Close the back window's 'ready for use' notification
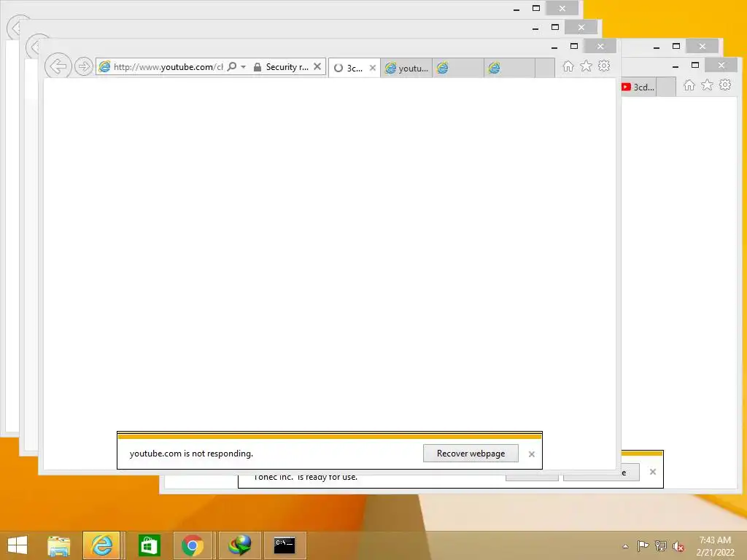This screenshot has width=747, height=560. point(653,472)
